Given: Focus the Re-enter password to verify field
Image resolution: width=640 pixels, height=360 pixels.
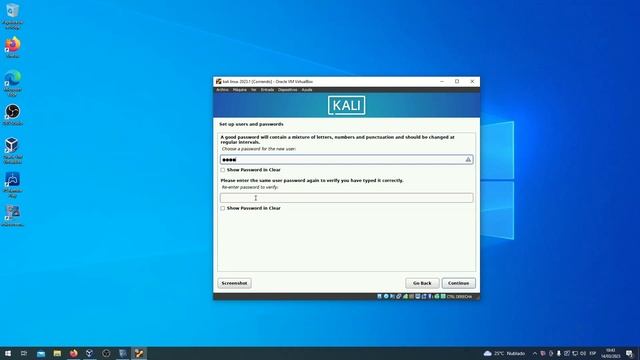Looking at the screenshot, I should point(347,198).
